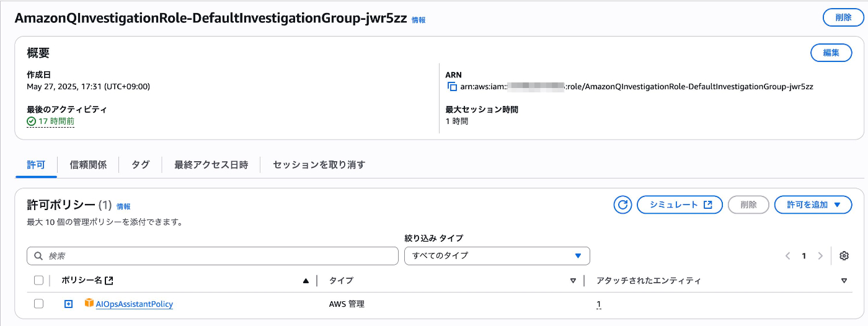Click the green check icon by last activity
The image size is (868, 326).
(x=31, y=121)
